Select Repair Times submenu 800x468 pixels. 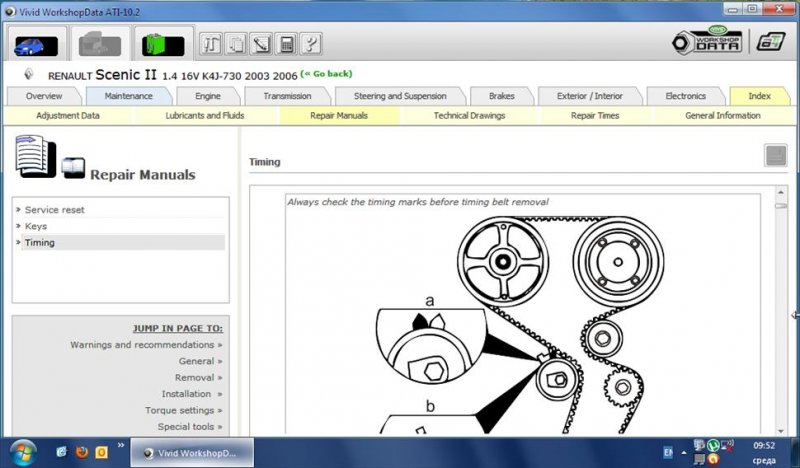(x=595, y=115)
